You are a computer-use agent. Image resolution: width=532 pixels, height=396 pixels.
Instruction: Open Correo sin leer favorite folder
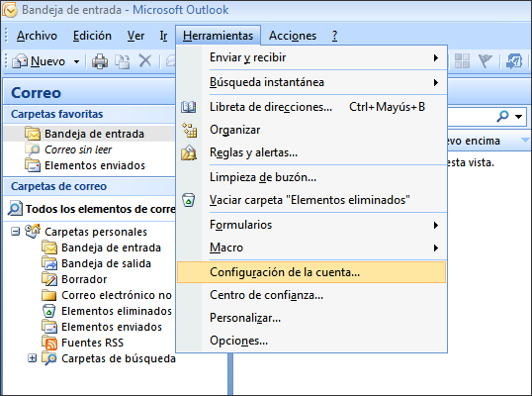78,149
